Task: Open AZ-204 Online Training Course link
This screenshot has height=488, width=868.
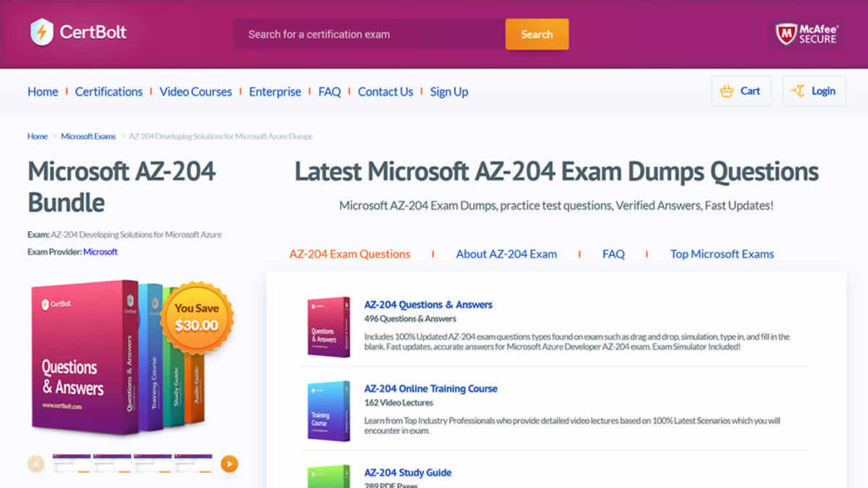Action: click(431, 389)
